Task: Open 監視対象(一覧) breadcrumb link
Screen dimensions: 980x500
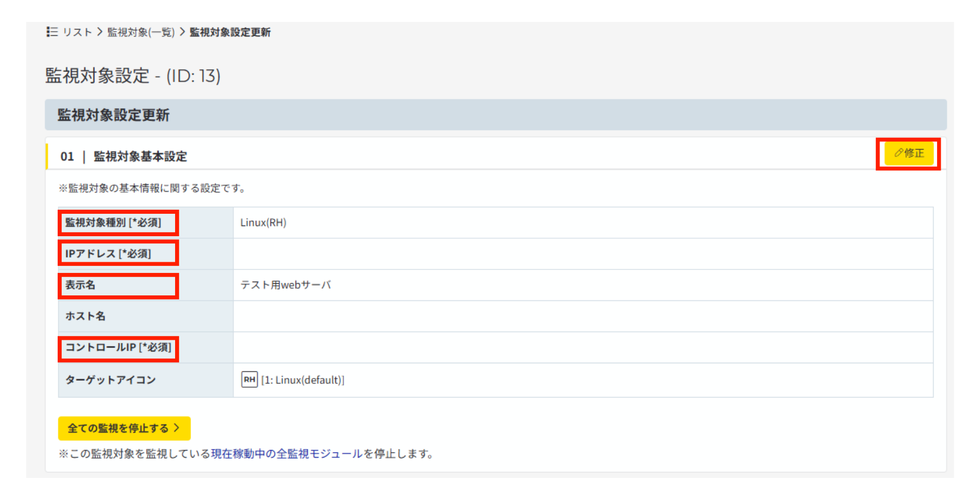Action: click(141, 32)
